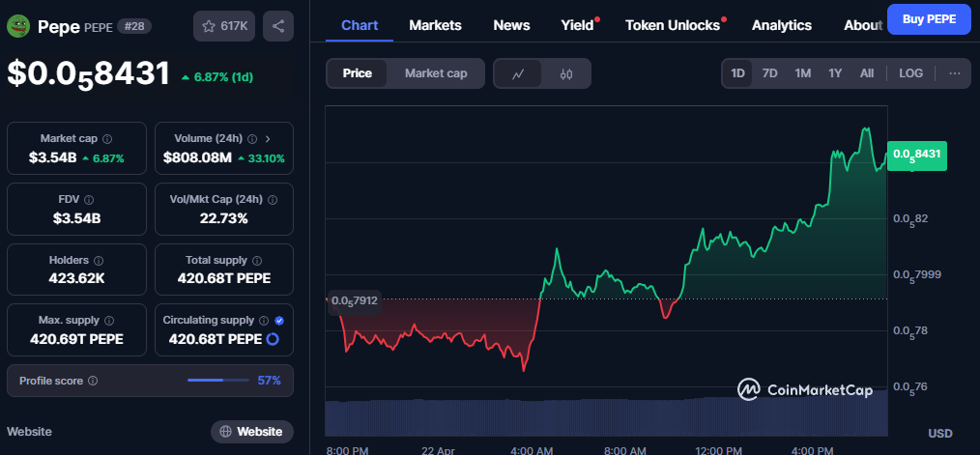Click circulating supply progress ring icon
This screenshot has height=455, width=980.
pos(273,339)
